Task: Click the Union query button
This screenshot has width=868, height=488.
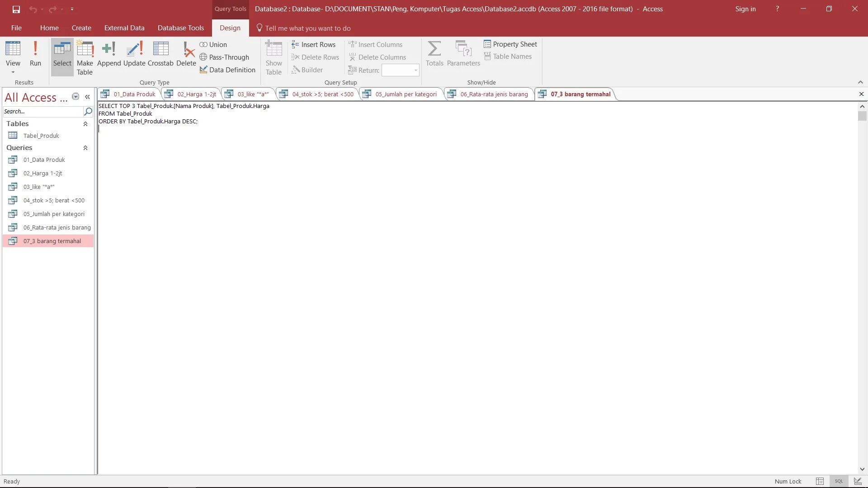Action: pyautogui.click(x=213, y=44)
